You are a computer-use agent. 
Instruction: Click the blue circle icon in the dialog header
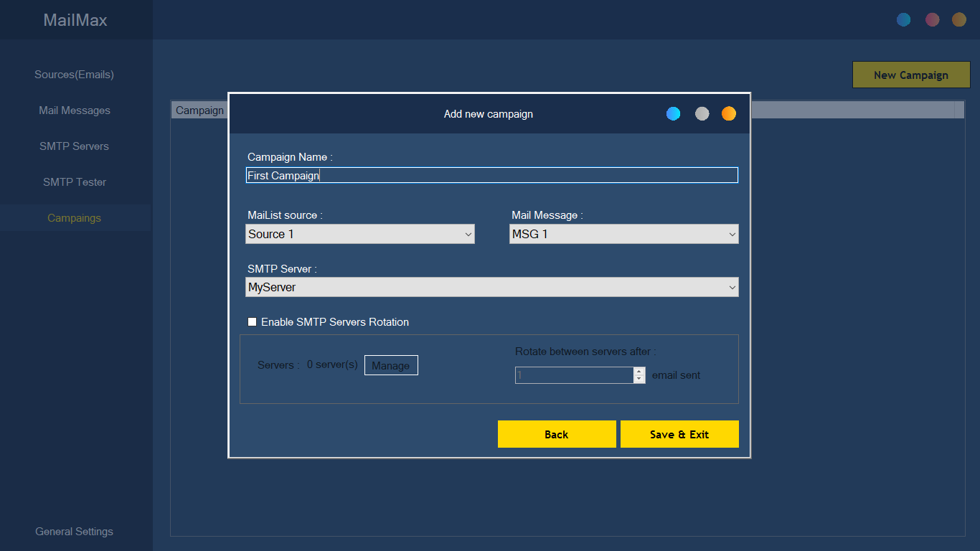click(673, 113)
